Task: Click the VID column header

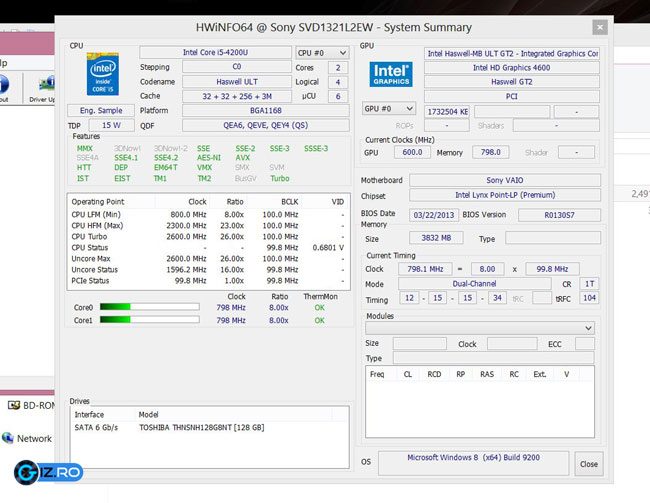Action: 337,202
